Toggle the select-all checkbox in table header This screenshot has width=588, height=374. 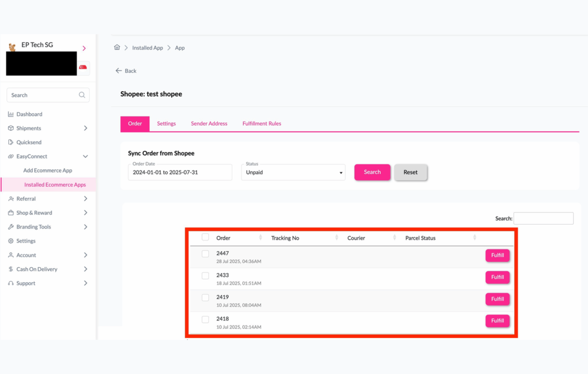(x=205, y=237)
